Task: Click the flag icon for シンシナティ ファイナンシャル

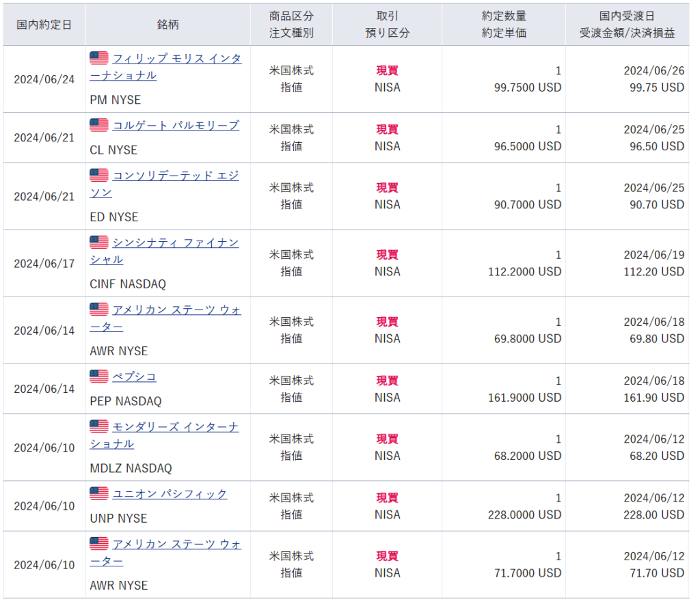Action: click(x=99, y=243)
